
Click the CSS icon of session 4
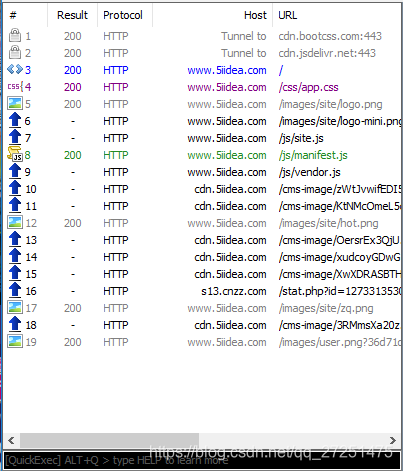(x=15, y=87)
